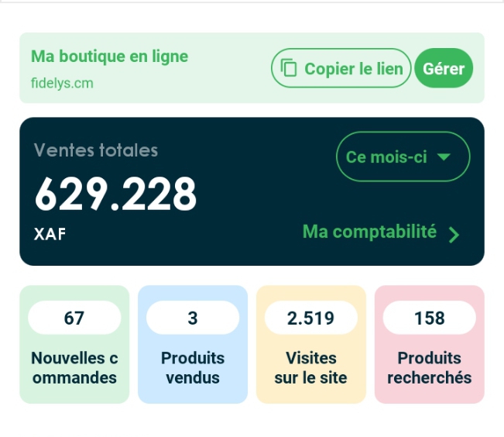Click the XAF currency label
The image size is (504, 437).
coord(50,234)
